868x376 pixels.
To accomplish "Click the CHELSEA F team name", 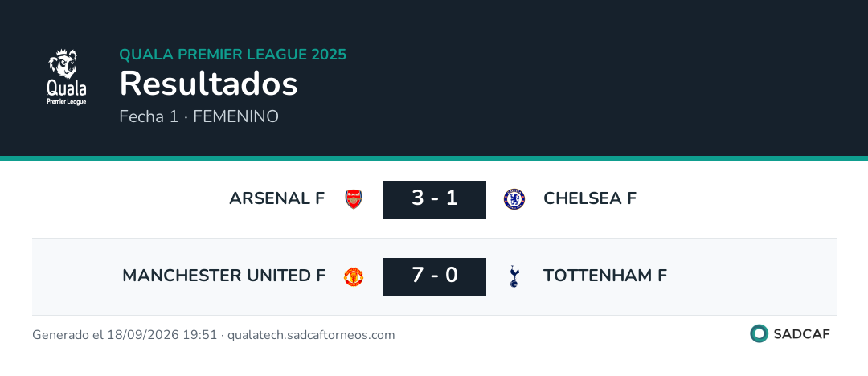I will [x=590, y=198].
